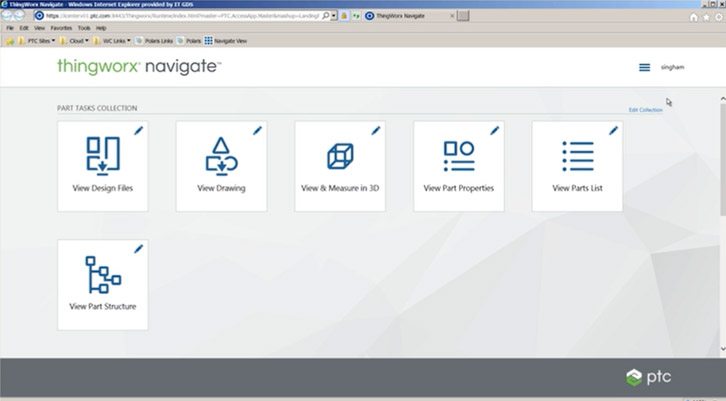Open a new blank browser tab
Image resolution: width=726 pixels, height=401 pixels.
[463, 16]
